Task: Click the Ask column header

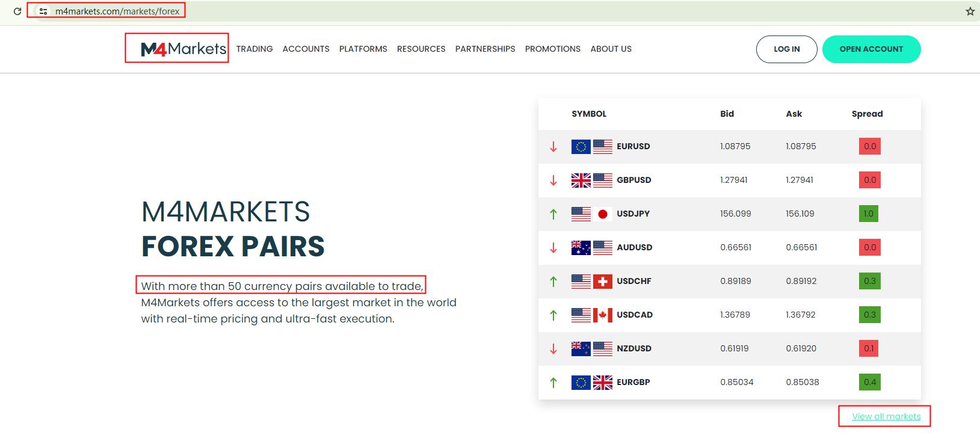Action: (794, 114)
